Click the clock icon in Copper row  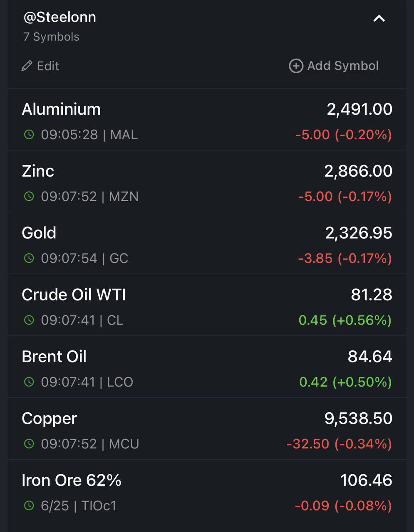click(29, 443)
